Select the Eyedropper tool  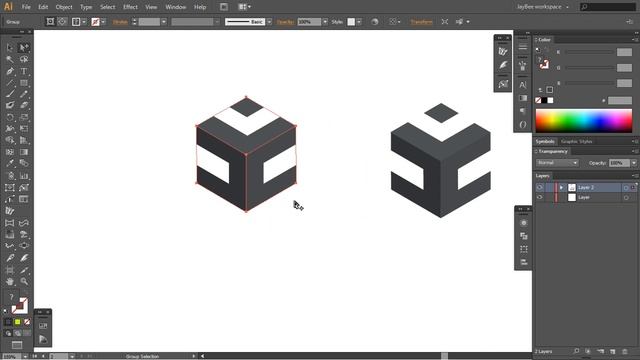(10, 164)
